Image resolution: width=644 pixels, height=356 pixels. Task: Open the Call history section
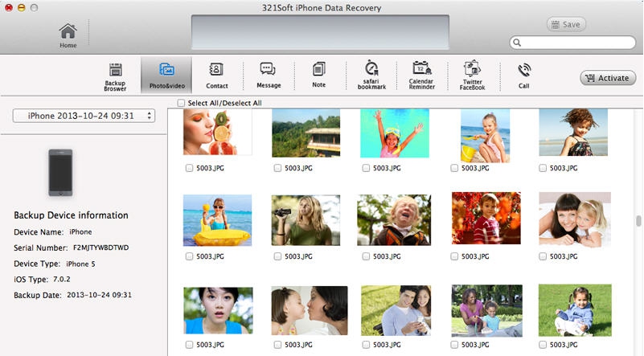(x=523, y=76)
